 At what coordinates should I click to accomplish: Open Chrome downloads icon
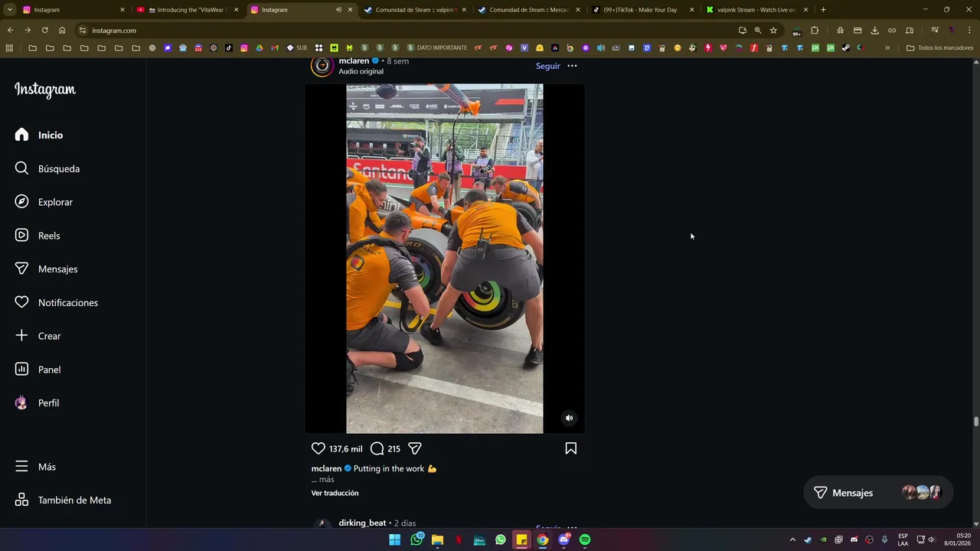(x=874, y=31)
